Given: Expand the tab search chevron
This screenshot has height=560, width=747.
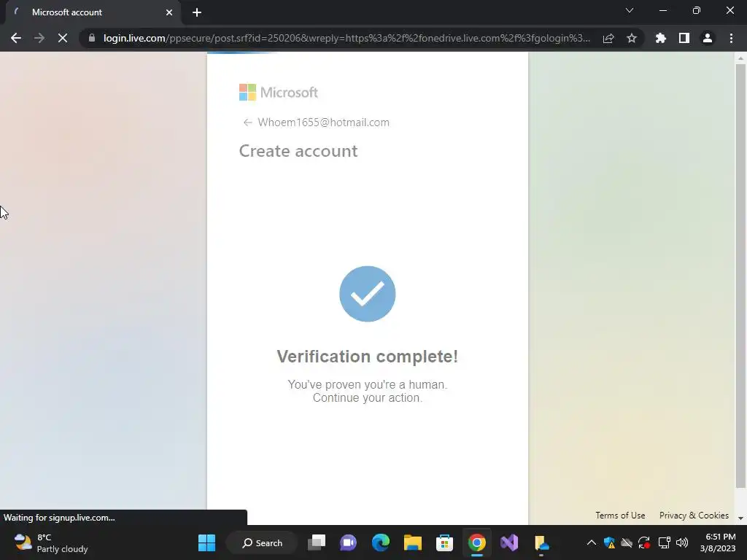Looking at the screenshot, I should 630,10.
